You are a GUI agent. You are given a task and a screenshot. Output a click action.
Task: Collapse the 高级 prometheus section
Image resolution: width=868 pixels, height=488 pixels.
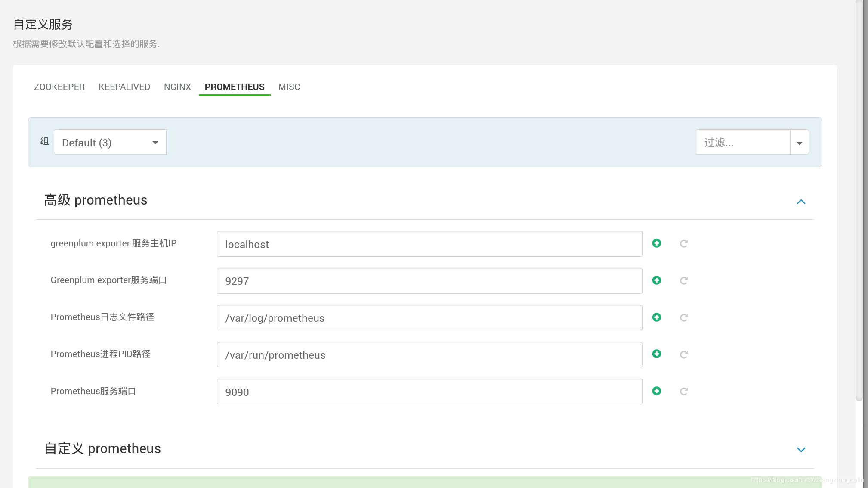coord(801,202)
